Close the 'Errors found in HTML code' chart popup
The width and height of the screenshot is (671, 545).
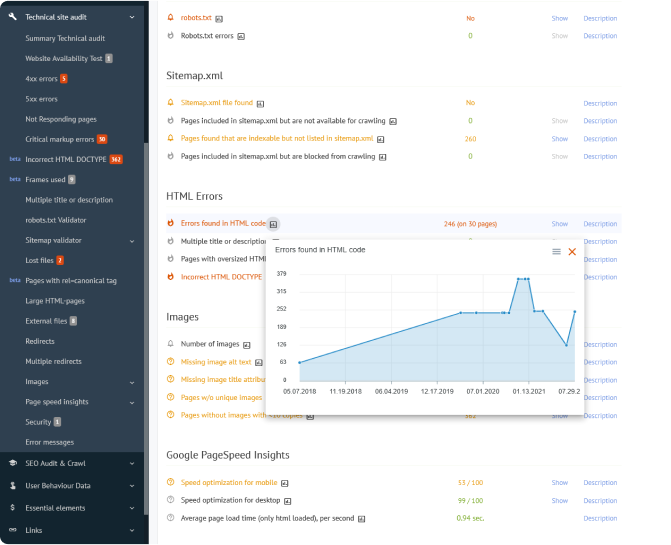572,252
